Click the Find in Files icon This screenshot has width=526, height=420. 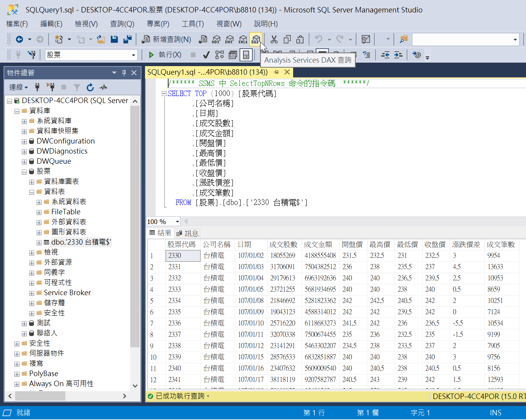404,39
